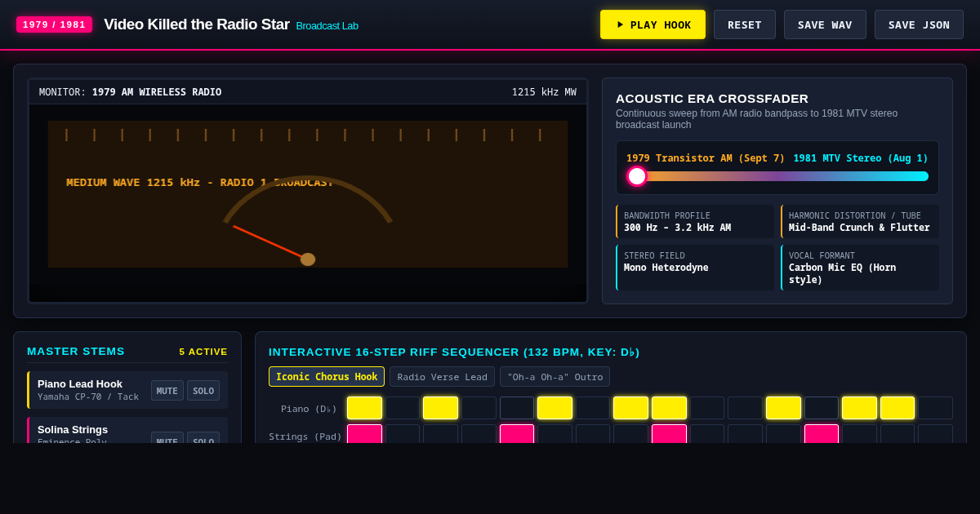Click the middle of the era crossfader track

(777, 176)
